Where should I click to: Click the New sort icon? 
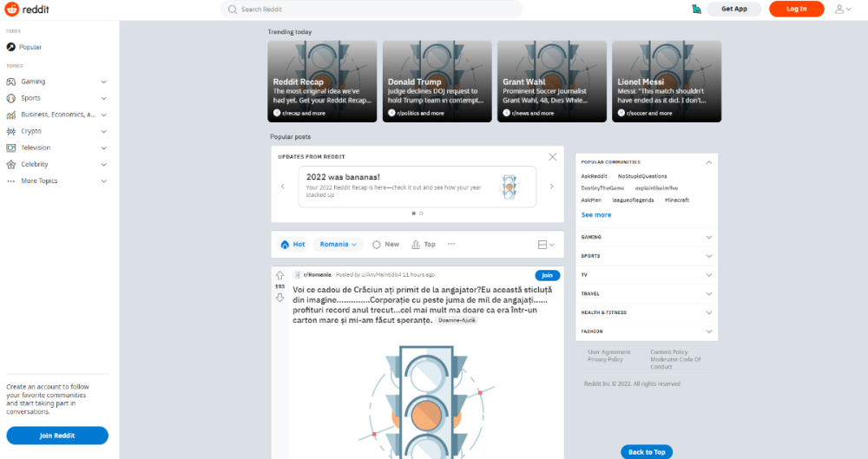tap(377, 245)
